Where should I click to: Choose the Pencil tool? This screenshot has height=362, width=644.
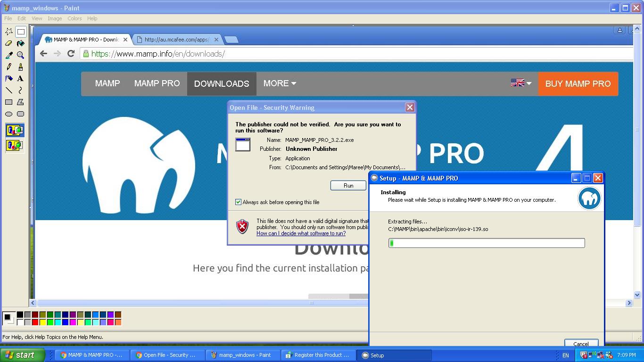click(x=9, y=67)
